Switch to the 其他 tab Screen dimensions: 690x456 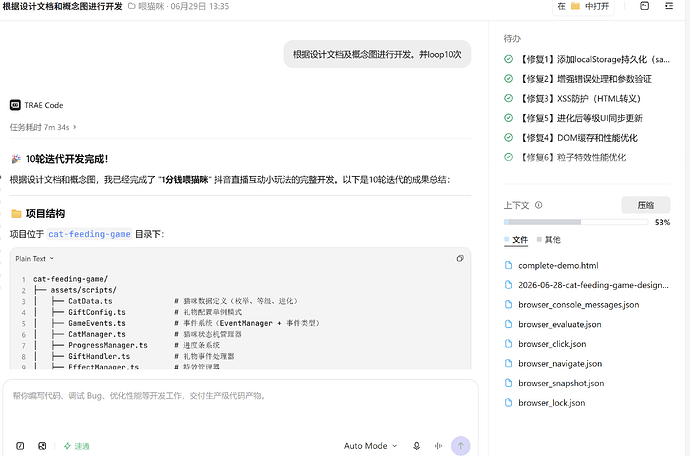point(548,239)
